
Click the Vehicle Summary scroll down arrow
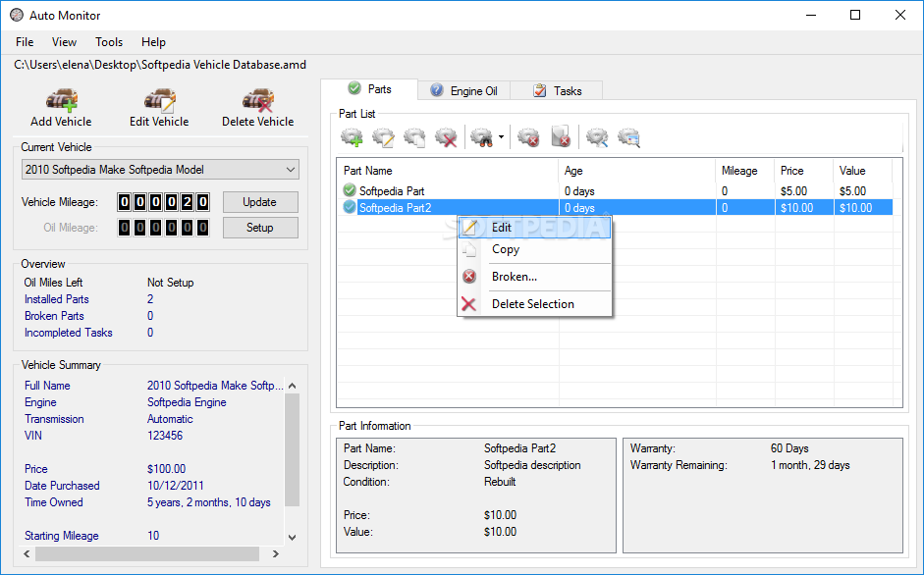click(x=293, y=538)
